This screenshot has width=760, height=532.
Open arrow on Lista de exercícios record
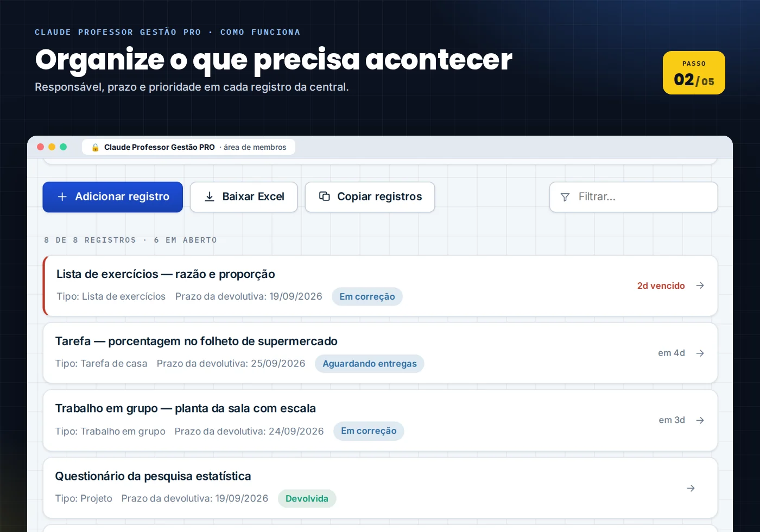click(x=700, y=286)
